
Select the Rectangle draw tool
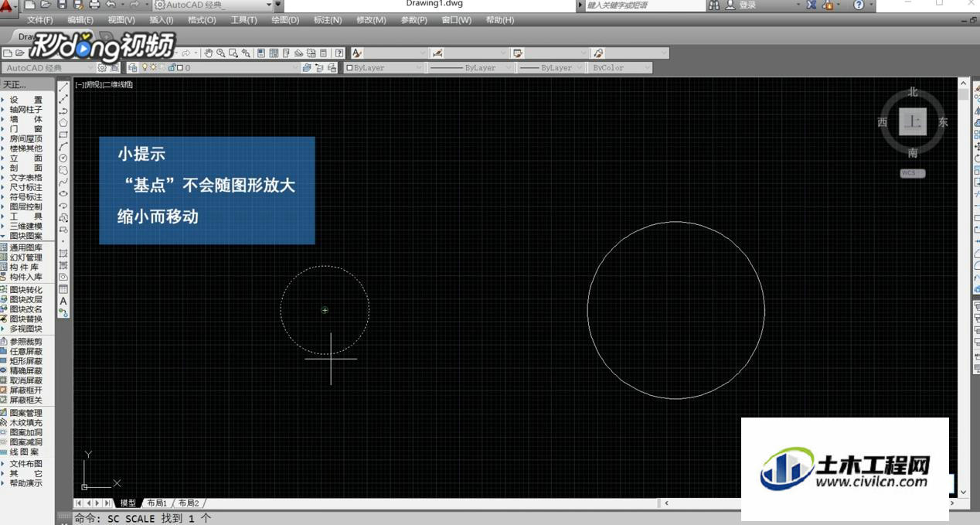[x=63, y=135]
